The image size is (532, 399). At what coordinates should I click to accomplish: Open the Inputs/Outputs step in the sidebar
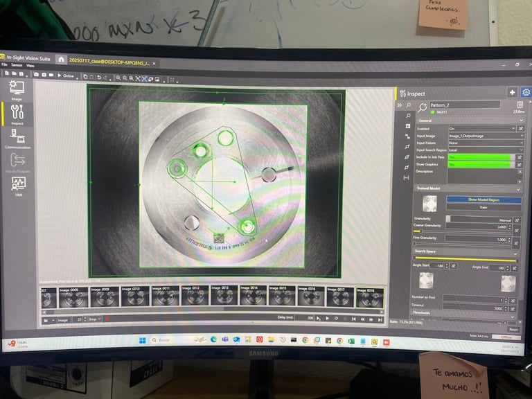[x=17, y=163]
